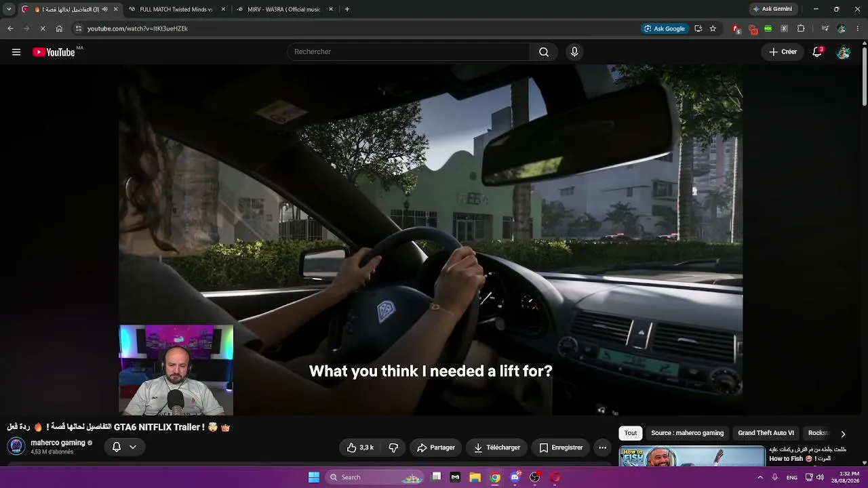Open the Chrome profile avatar

(x=842, y=28)
